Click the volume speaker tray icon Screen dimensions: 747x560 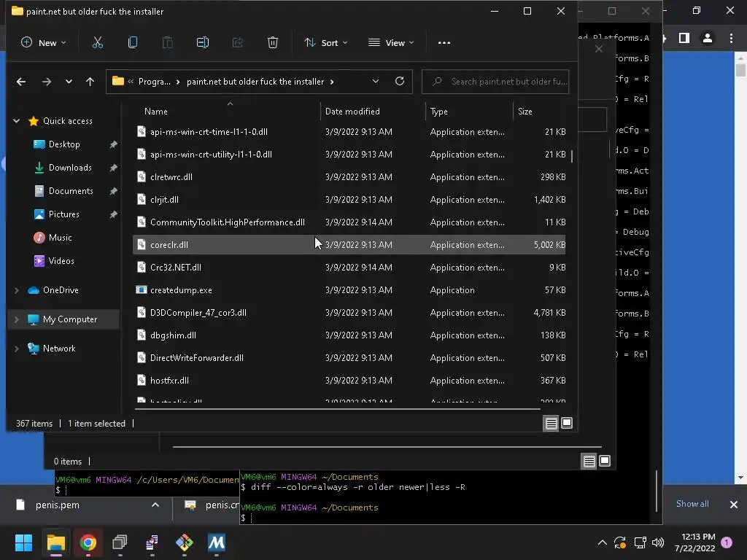click(658, 542)
